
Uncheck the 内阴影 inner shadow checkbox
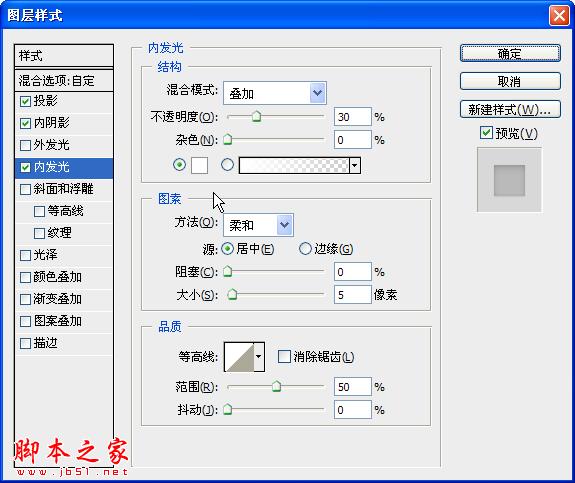pos(25,123)
